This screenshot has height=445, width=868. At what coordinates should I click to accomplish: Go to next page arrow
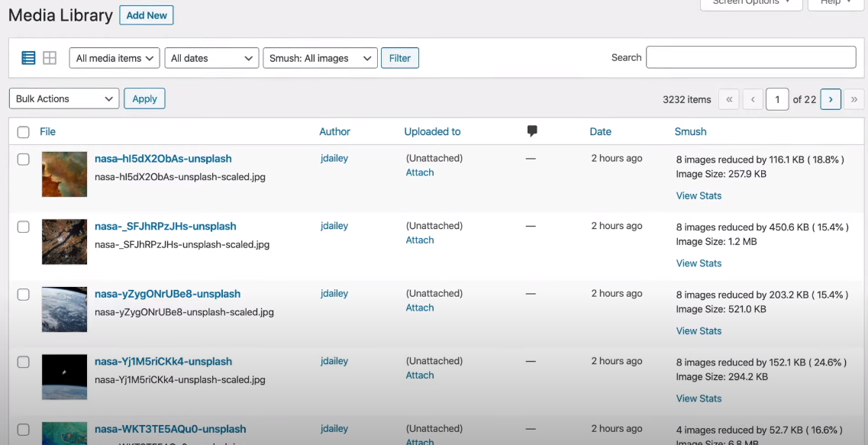(x=831, y=99)
